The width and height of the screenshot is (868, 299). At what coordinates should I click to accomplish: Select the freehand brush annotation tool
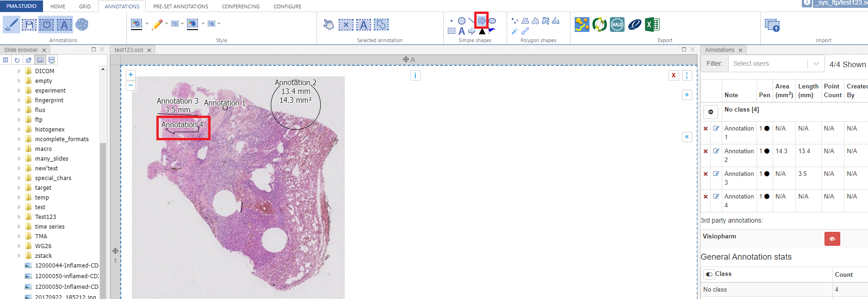[x=11, y=25]
